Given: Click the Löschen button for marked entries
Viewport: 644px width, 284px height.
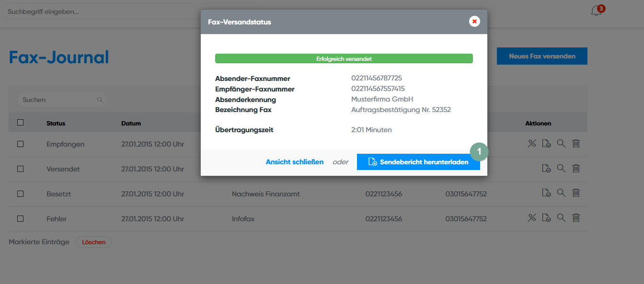Looking at the screenshot, I should pyautogui.click(x=93, y=242).
